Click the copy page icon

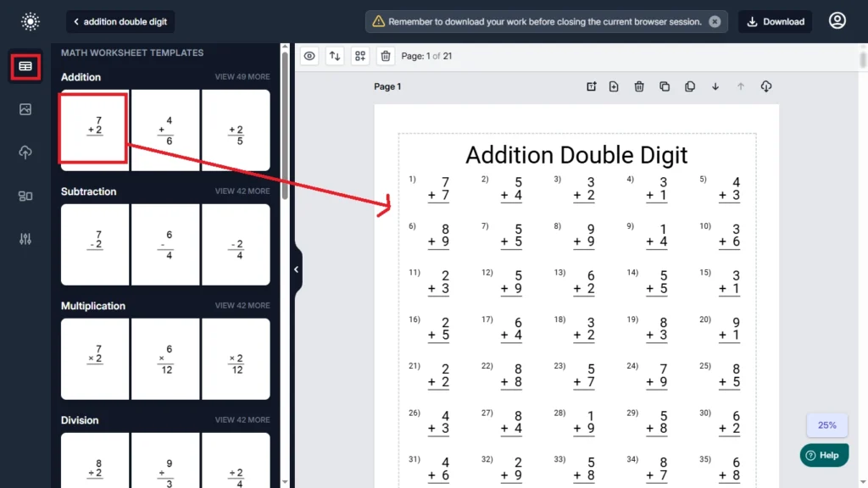(665, 86)
